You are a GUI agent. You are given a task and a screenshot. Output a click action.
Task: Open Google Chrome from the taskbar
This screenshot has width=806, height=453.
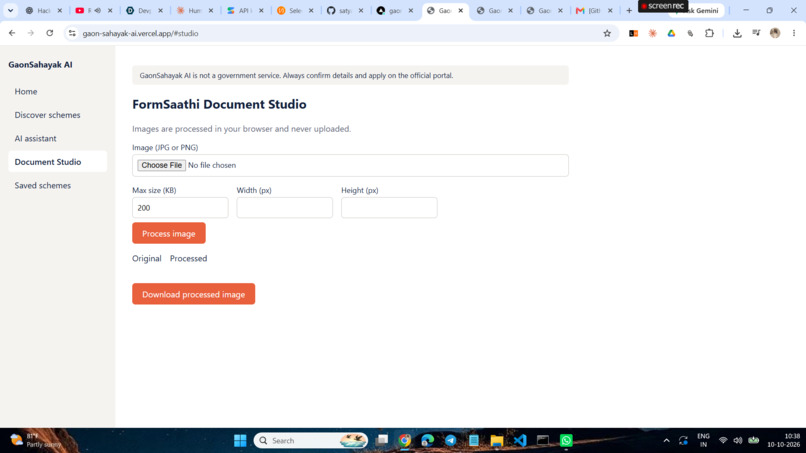(405, 441)
